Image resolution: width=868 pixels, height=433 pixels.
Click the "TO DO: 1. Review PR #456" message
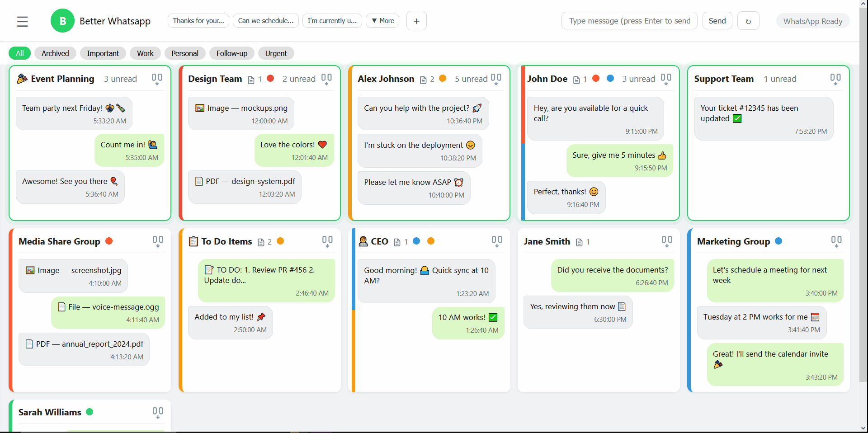(x=266, y=281)
